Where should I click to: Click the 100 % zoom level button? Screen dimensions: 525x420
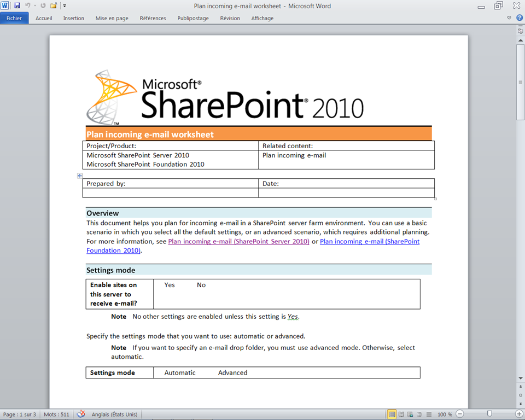coord(445,415)
